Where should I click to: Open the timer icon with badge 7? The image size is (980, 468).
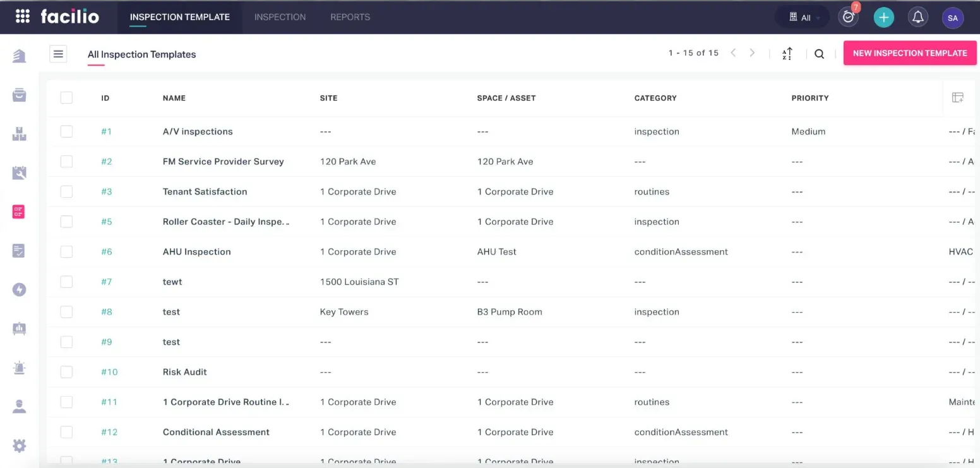coord(848,17)
